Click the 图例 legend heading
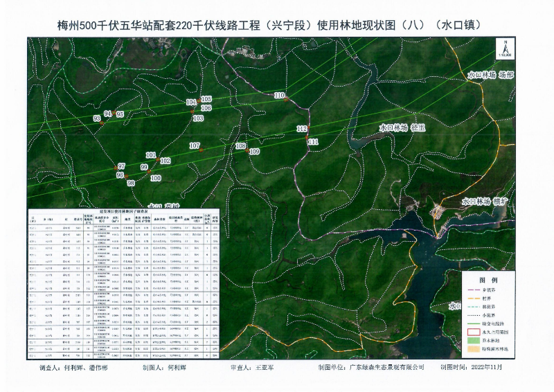Screen dimensions: 554x392 point(488,280)
